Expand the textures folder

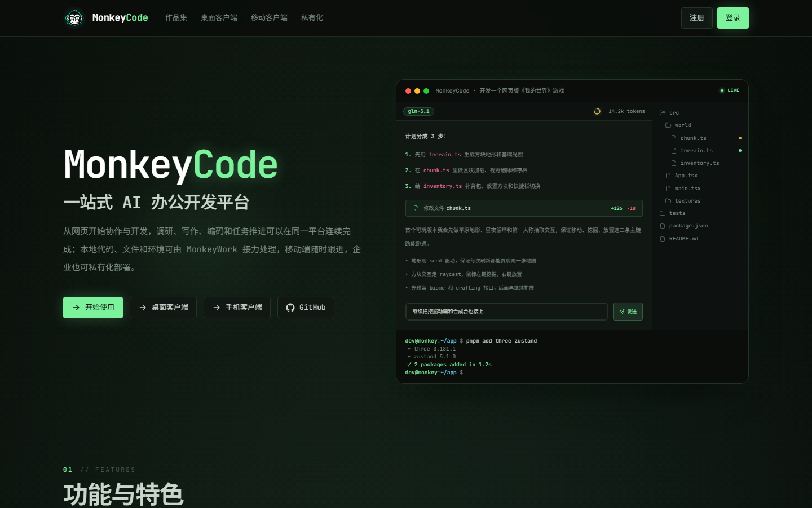coord(688,201)
